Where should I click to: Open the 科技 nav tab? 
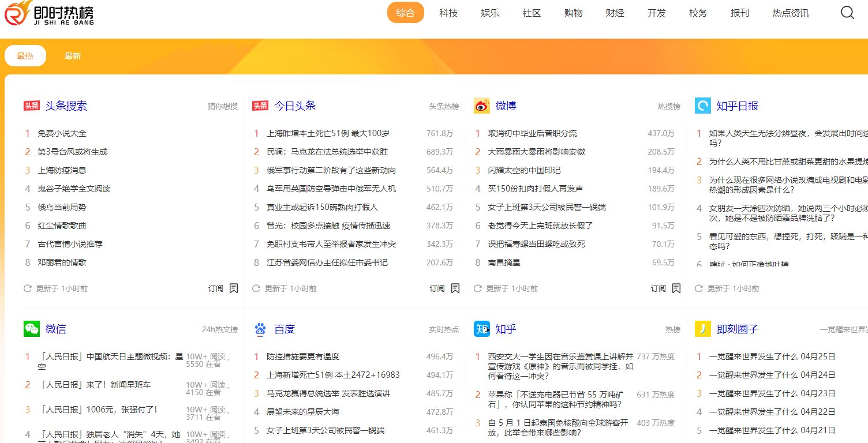pos(448,13)
